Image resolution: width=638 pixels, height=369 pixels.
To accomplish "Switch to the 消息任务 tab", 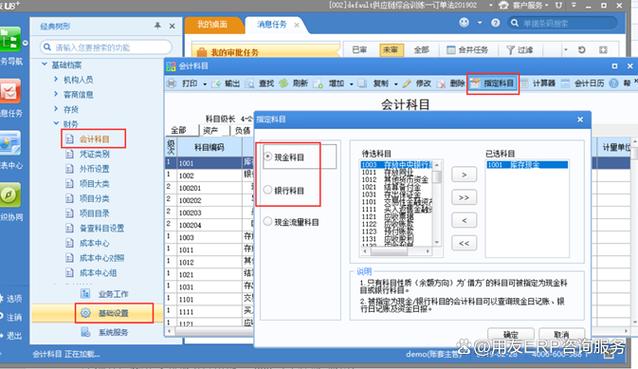I will tap(272, 24).
